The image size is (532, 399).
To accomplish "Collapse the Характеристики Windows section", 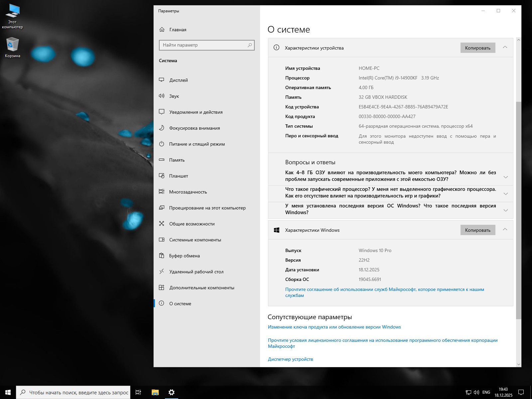I will point(505,229).
